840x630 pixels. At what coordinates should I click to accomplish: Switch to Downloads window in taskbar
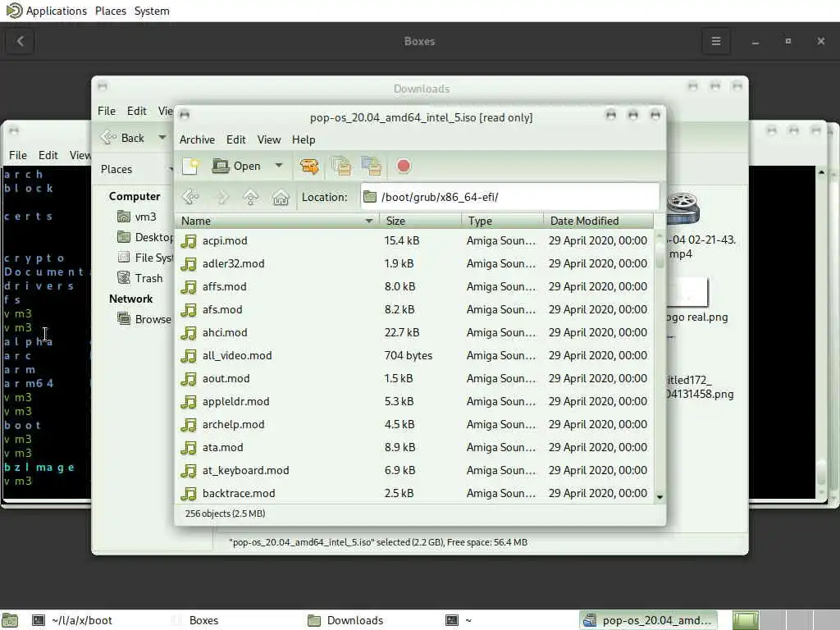point(345,620)
